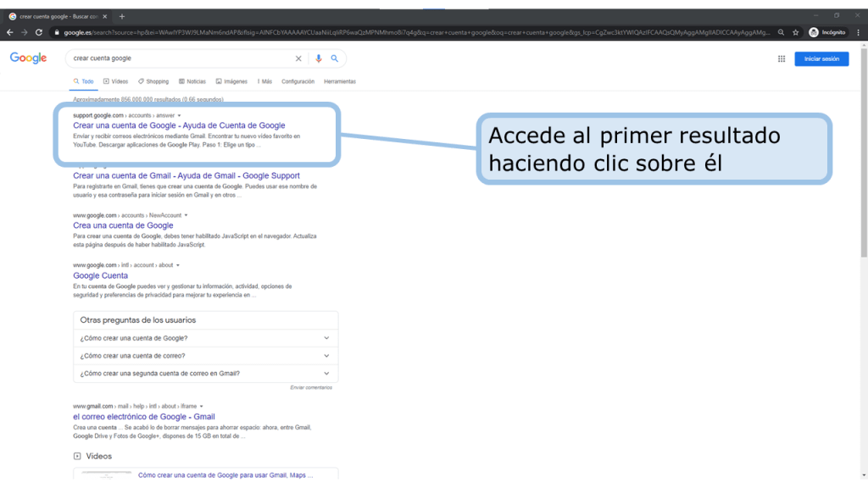Open the 'Google Cuenta' result
Viewport: 868px width, 488px height.
tap(100, 275)
